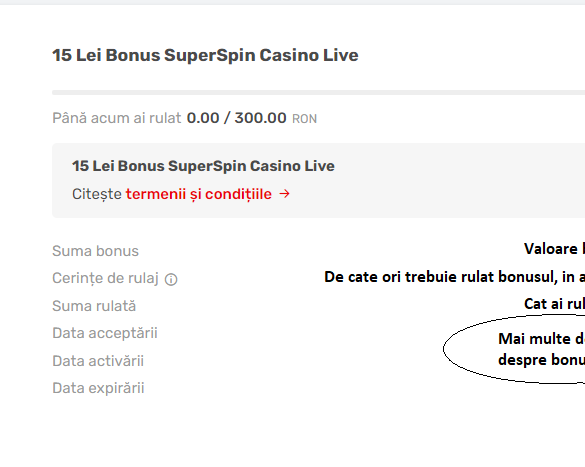The height and width of the screenshot is (467, 585).
Task: Click the De cate ori trebuie rulat bonusul annotation
Action: point(454,277)
